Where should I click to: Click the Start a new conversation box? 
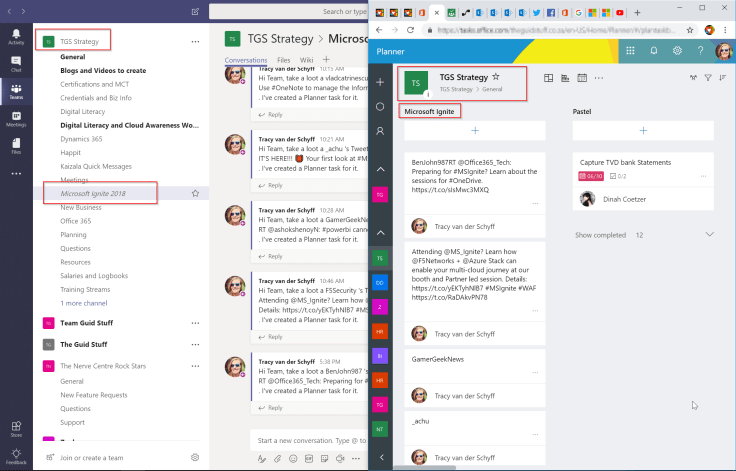(305, 440)
